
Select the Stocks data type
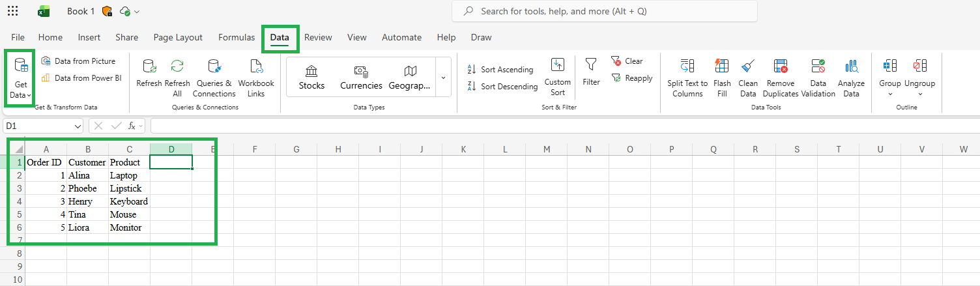(x=311, y=78)
